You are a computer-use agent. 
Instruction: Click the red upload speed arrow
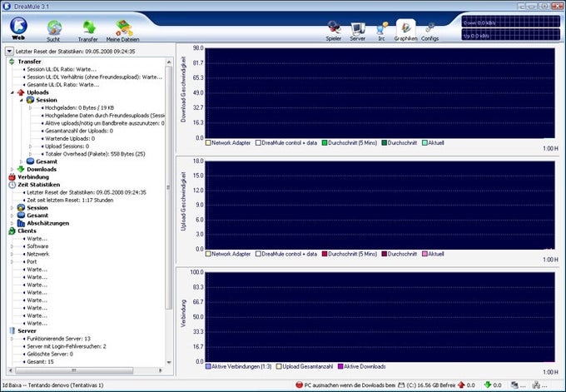461,385
